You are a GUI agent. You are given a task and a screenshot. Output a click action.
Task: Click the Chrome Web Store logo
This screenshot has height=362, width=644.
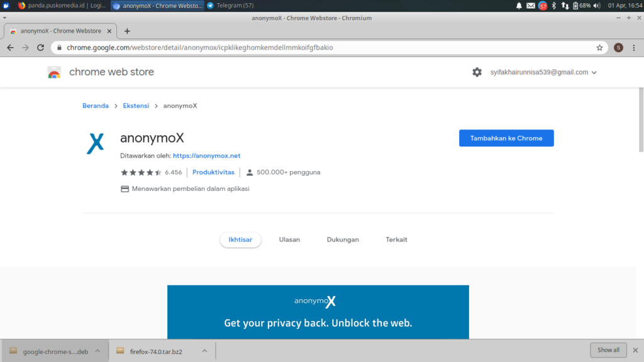pyautogui.click(x=54, y=72)
